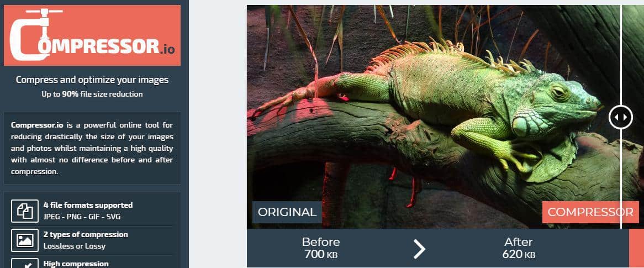Viewport: 644px width, 268px height.
Task: Click the Compressor.io description paragraph box
Action: coord(92,148)
